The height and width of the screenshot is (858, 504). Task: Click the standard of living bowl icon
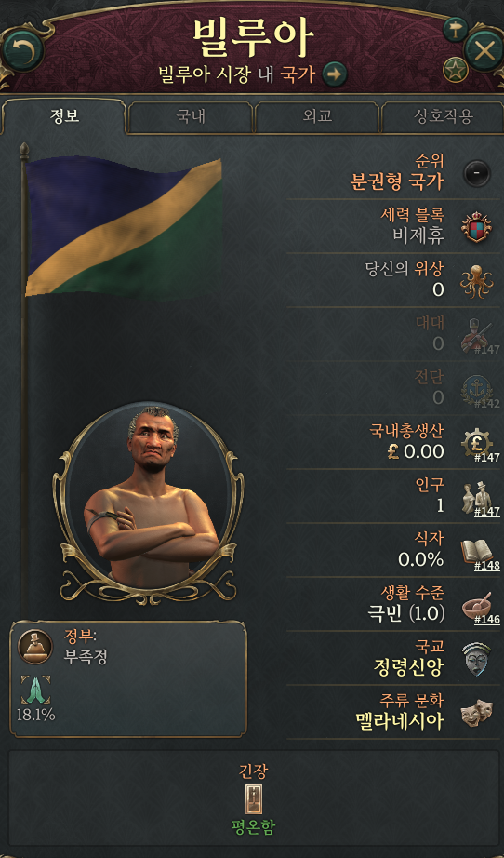(x=476, y=604)
